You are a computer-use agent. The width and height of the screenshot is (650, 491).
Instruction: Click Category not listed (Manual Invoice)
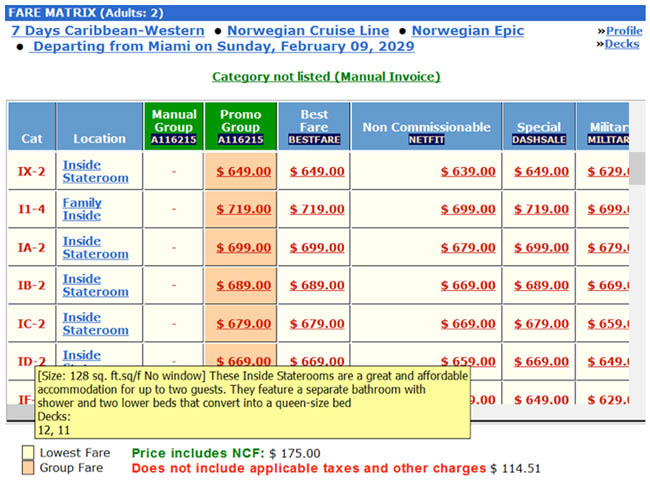pos(326,77)
